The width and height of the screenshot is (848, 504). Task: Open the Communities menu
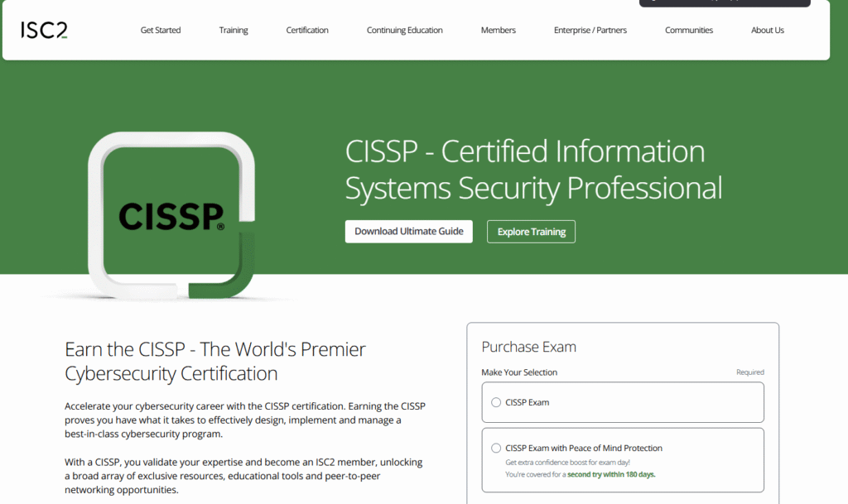(x=689, y=31)
